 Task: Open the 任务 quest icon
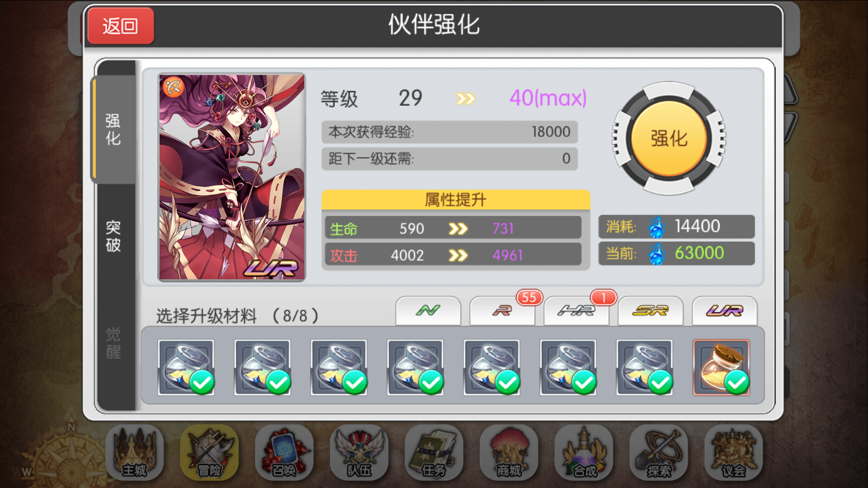pos(434,453)
